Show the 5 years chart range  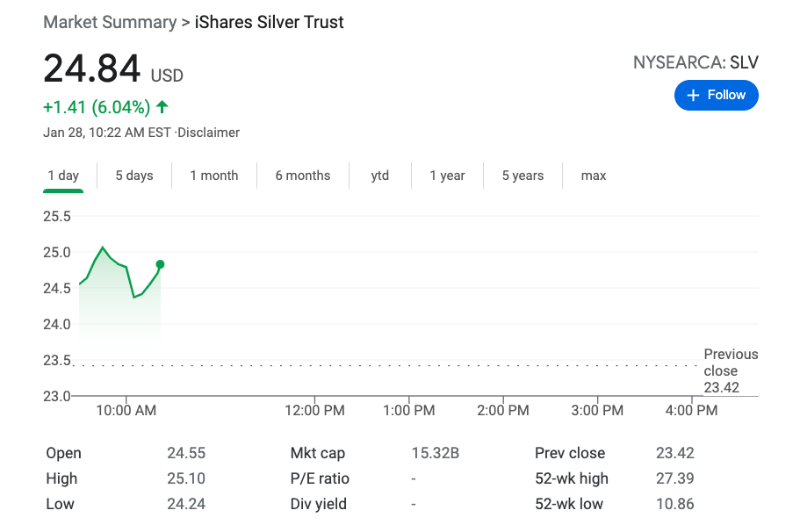tap(523, 176)
